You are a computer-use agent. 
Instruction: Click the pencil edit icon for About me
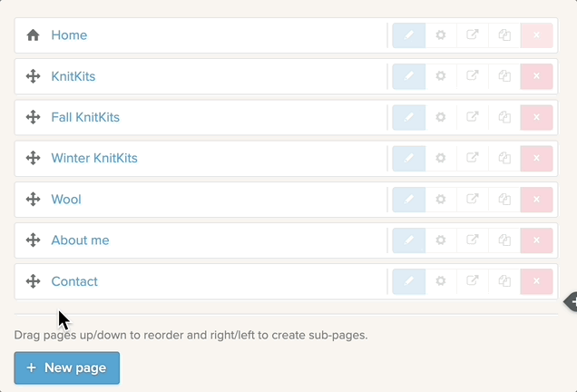pyautogui.click(x=408, y=240)
